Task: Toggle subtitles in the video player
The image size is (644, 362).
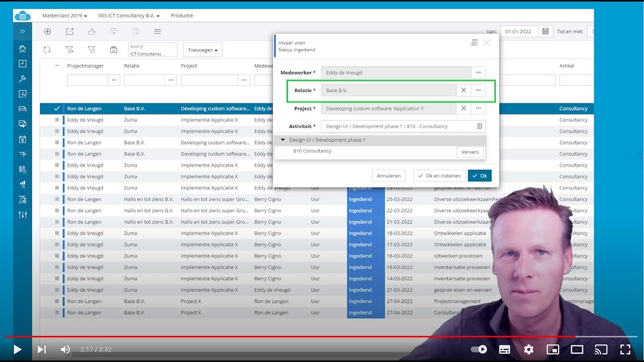Action: (x=505, y=349)
